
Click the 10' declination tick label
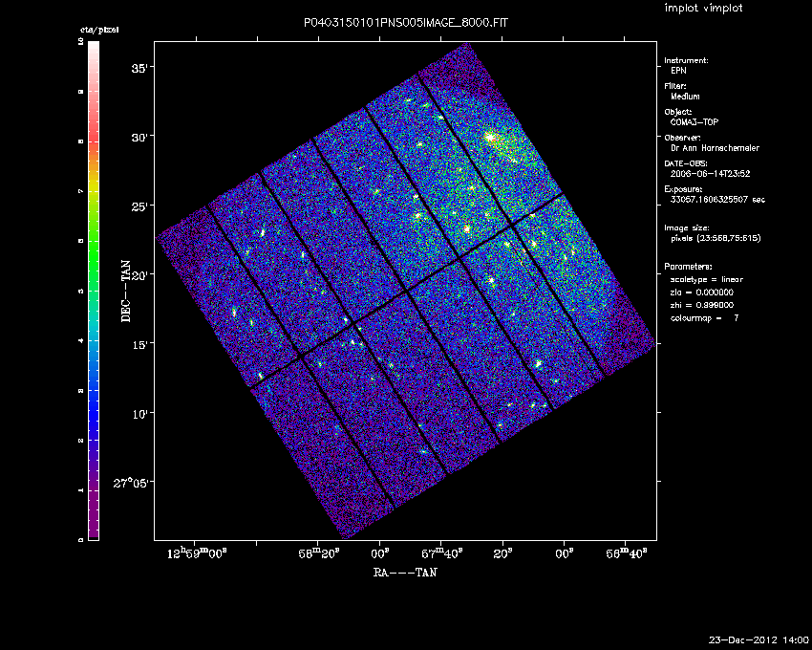pos(139,414)
